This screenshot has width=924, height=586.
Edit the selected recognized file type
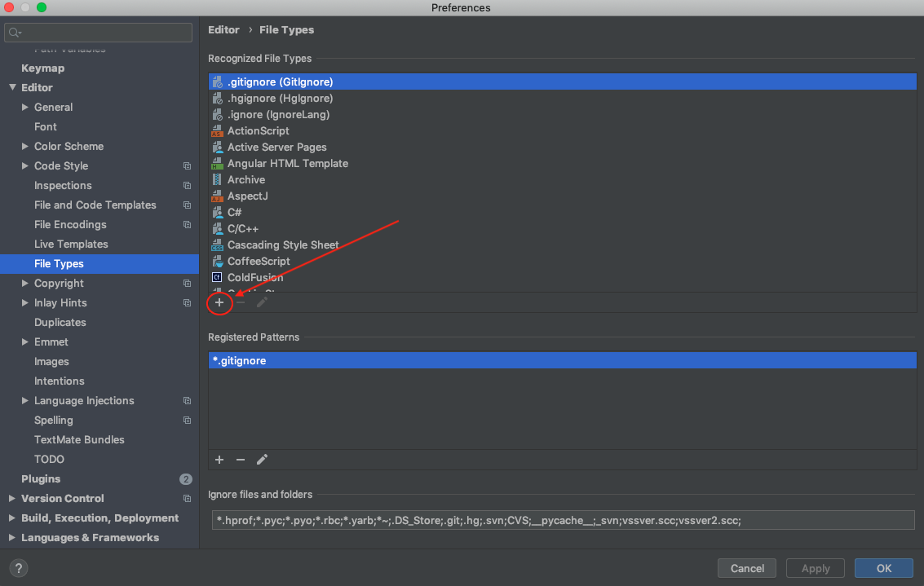pyautogui.click(x=263, y=302)
